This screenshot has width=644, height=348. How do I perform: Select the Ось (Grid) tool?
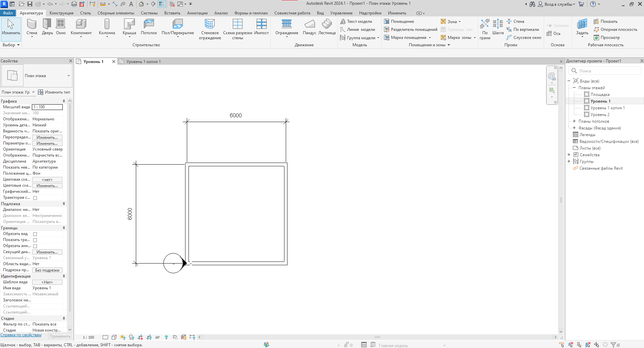coord(556,33)
